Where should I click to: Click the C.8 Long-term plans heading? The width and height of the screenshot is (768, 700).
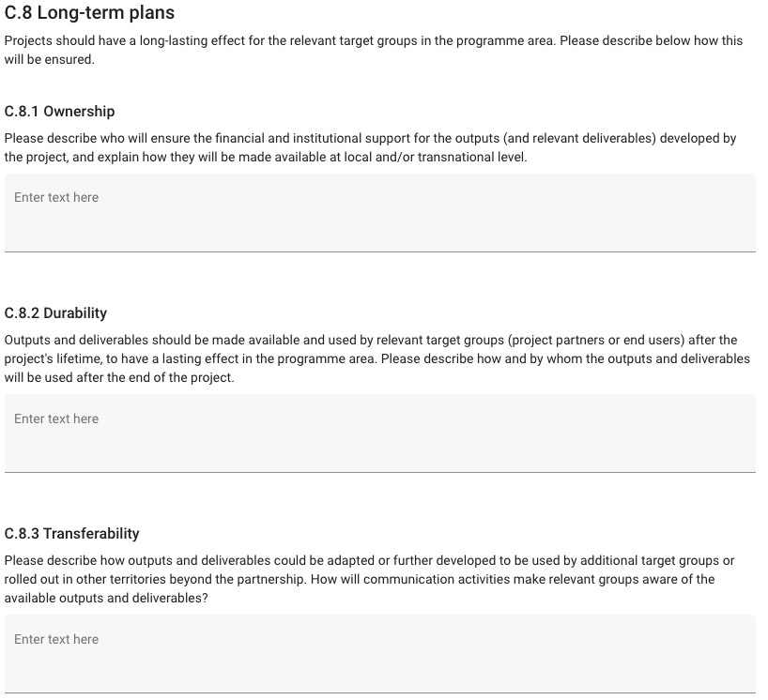tap(89, 14)
